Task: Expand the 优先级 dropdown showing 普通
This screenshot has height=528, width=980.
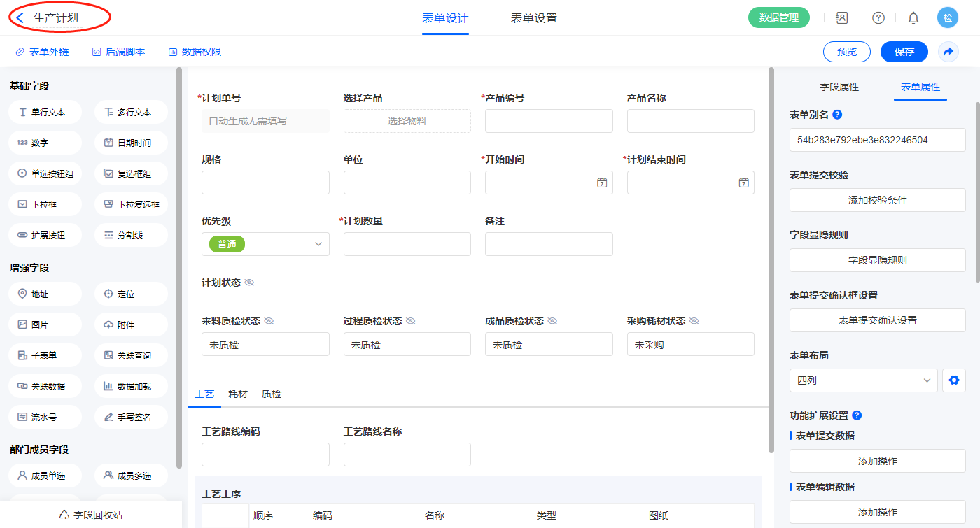Action: 318,244
